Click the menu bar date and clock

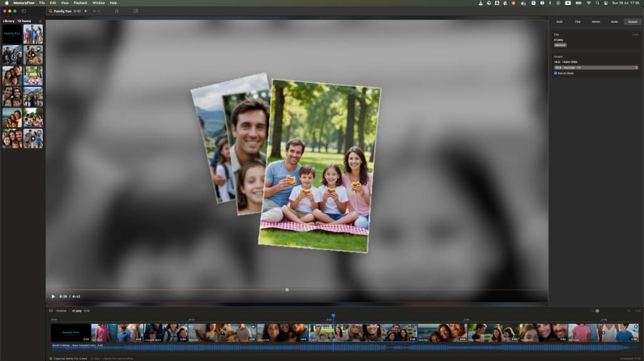(626, 3)
